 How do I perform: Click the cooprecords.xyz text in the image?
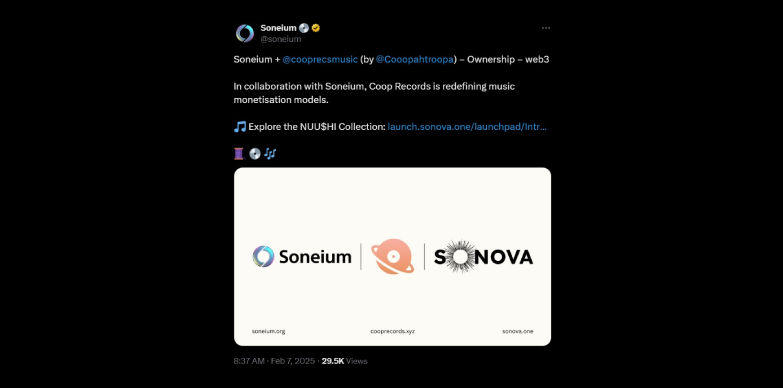click(x=392, y=331)
